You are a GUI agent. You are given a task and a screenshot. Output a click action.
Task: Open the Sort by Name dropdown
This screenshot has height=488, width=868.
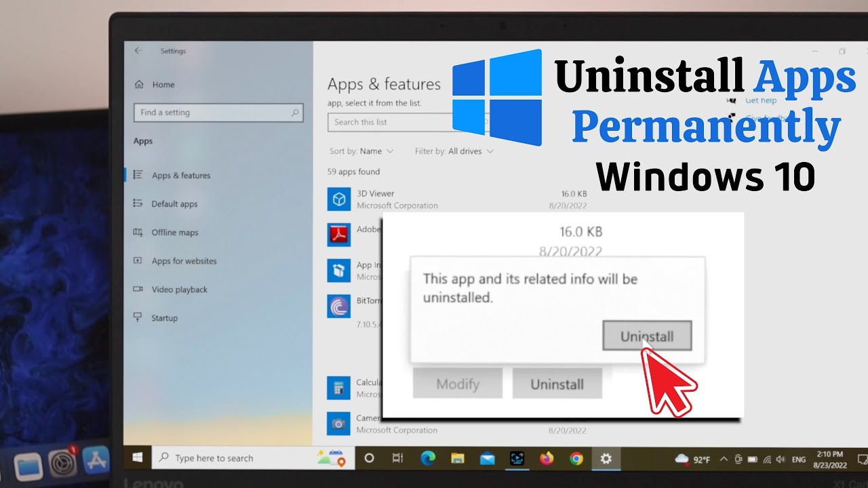(361, 151)
